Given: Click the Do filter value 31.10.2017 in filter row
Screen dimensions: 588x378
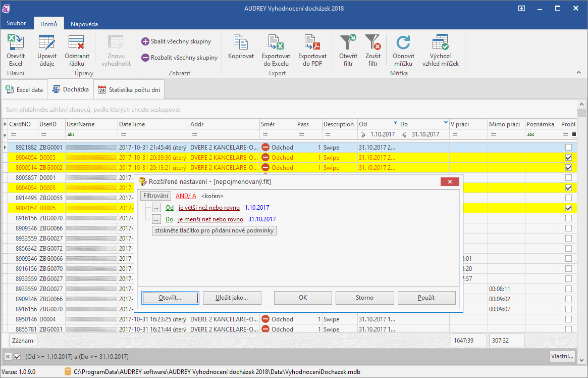Looking at the screenshot, I should pyautogui.click(x=425, y=134).
